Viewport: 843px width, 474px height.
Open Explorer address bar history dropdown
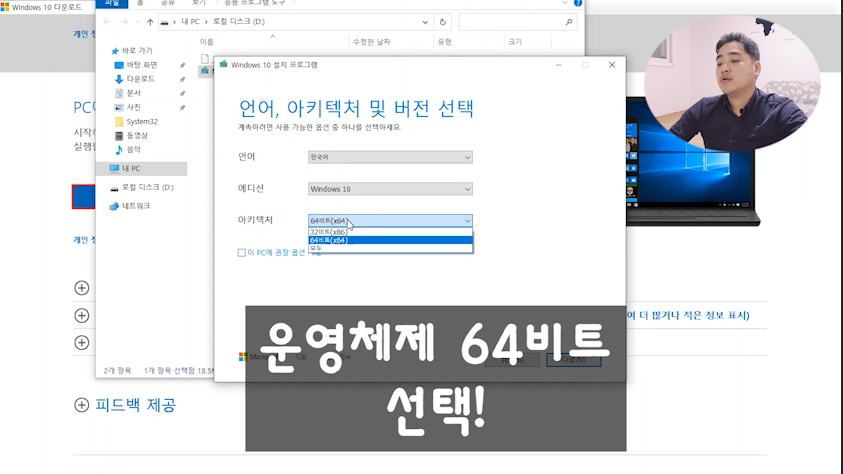click(425, 22)
